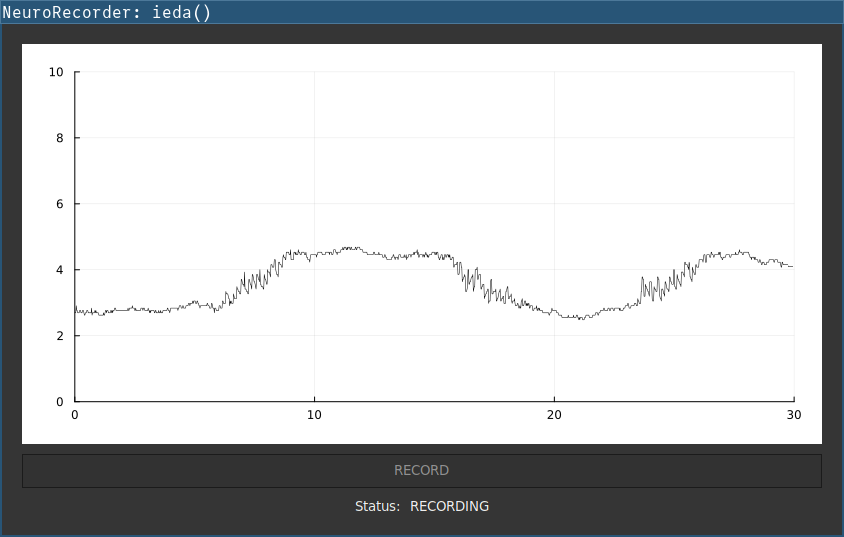The width and height of the screenshot is (844, 537).
Task: Click the y-axis tick label 2
Action: (59, 336)
